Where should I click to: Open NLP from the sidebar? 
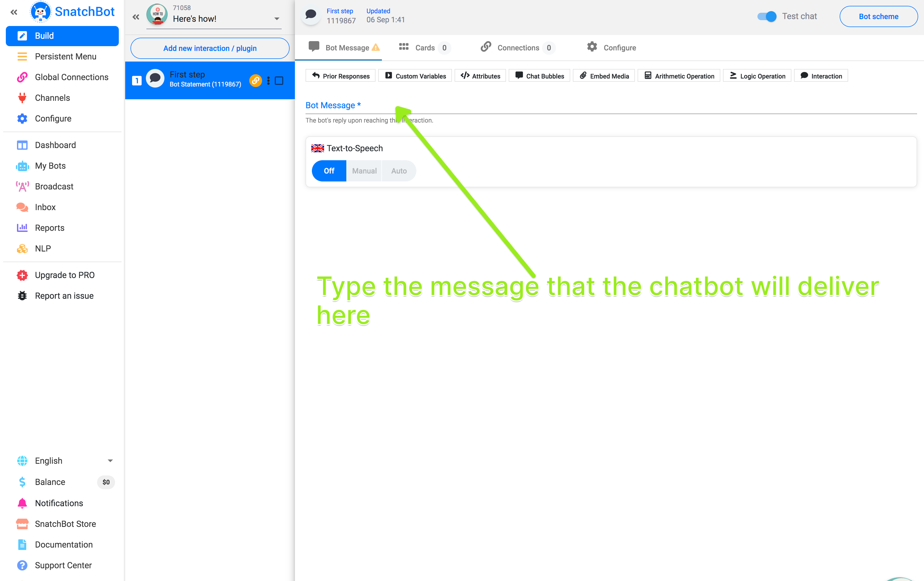tap(43, 248)
